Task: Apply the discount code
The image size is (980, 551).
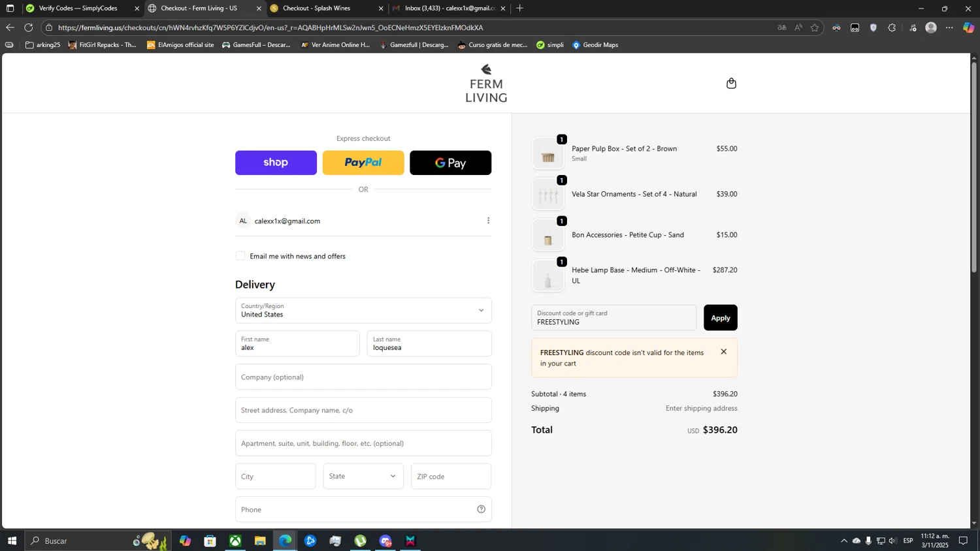Action: click(720, 317)
